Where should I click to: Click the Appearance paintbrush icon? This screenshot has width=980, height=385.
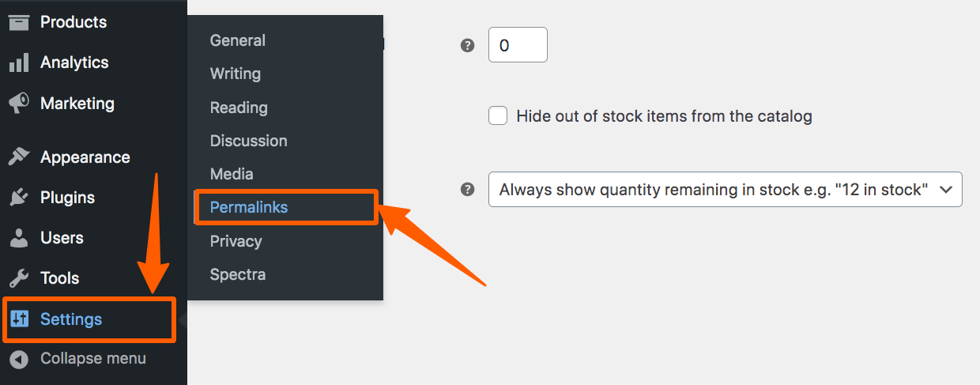(x=19, y=157)
